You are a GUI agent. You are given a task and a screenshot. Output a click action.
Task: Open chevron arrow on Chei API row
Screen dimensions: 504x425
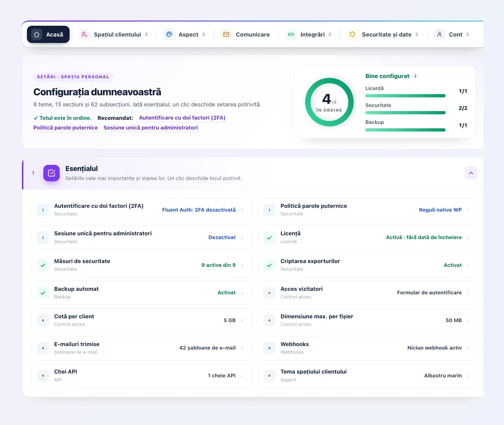point(242,376)
